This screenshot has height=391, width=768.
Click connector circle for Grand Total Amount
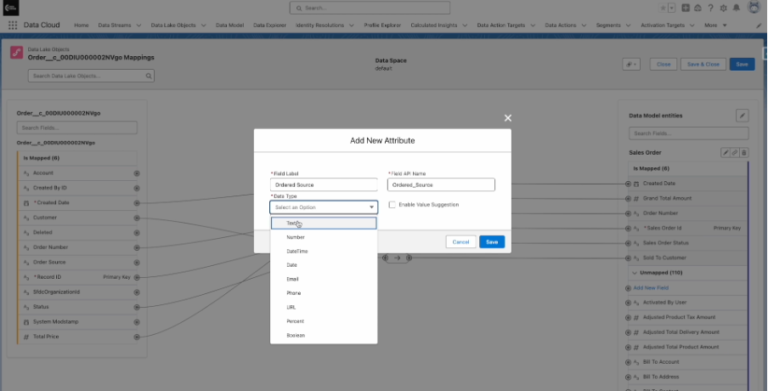tap(628, 198)
